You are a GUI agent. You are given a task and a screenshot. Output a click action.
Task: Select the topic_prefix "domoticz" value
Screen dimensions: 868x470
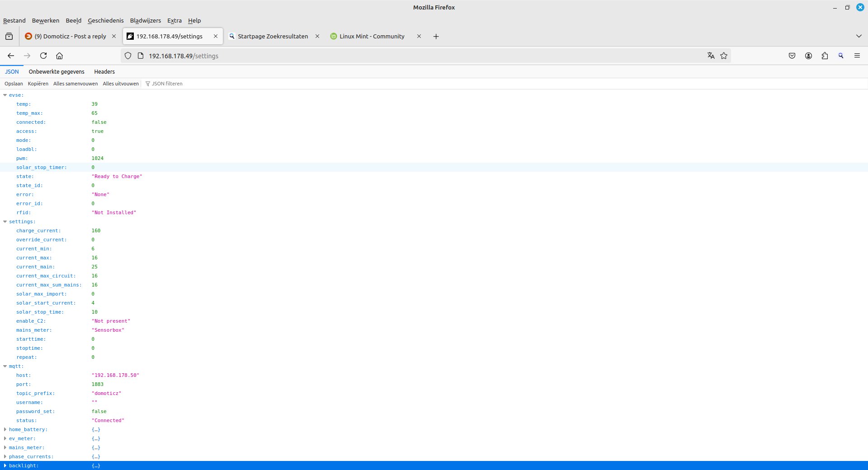click(x=106, y=393)
